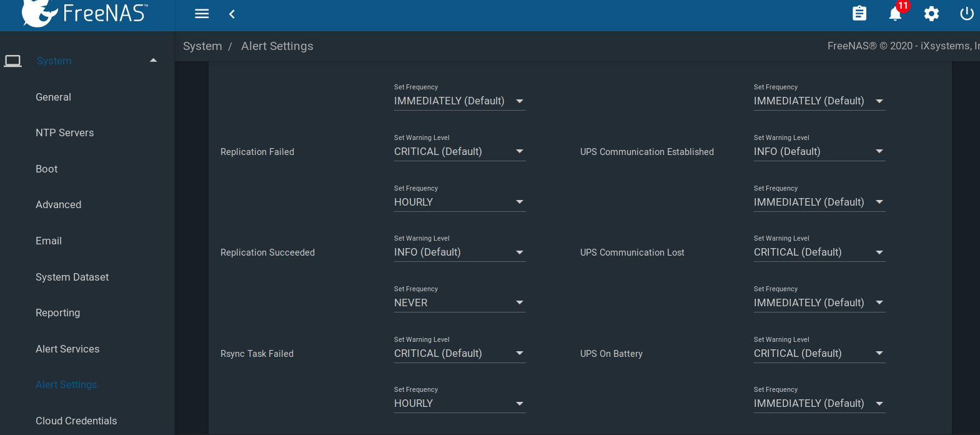Click the Rsync Task Failed label
Viewport: 980px width, 435px height.
coord(257,354)
